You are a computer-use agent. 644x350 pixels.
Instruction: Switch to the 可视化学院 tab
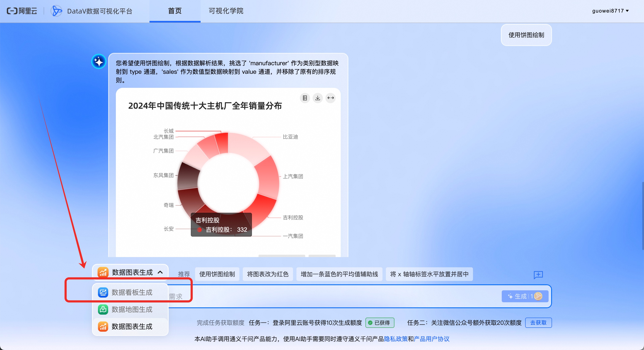[226, 11]
